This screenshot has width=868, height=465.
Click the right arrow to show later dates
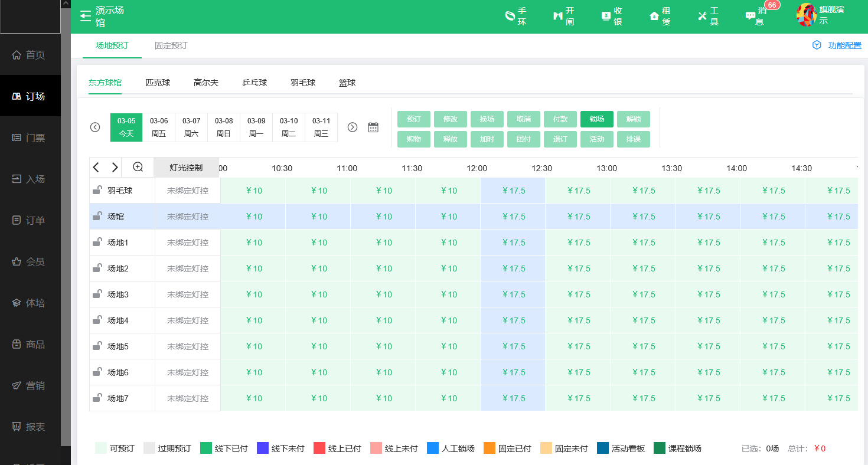353,126
